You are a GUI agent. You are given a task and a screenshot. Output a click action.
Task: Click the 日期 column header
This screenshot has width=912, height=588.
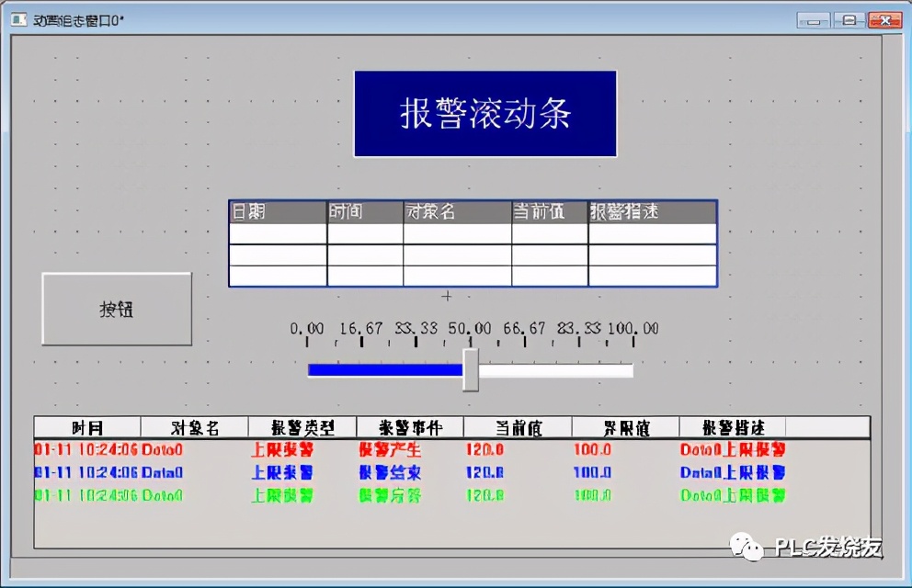pyautogui.click(x=278, y=212)
